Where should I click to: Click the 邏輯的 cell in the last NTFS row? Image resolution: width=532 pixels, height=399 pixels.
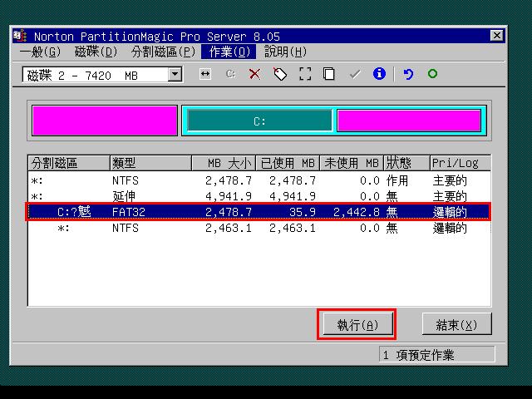450,228
